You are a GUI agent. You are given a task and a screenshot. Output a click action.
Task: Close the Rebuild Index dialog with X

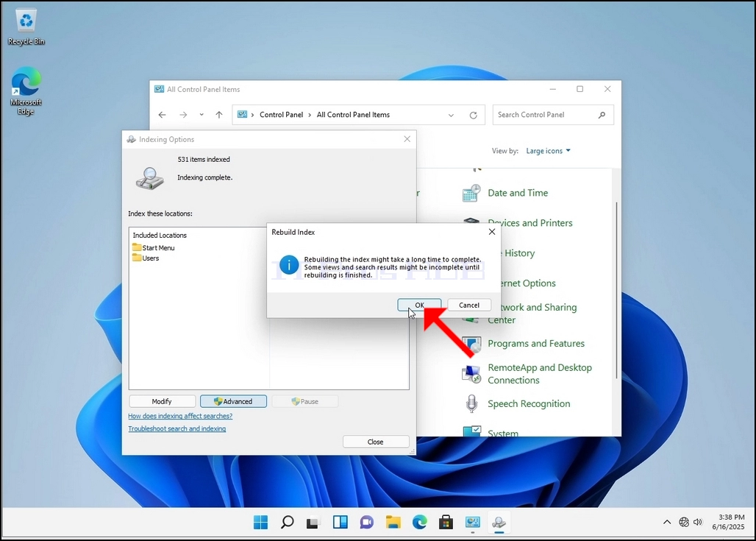click(492, 232)
